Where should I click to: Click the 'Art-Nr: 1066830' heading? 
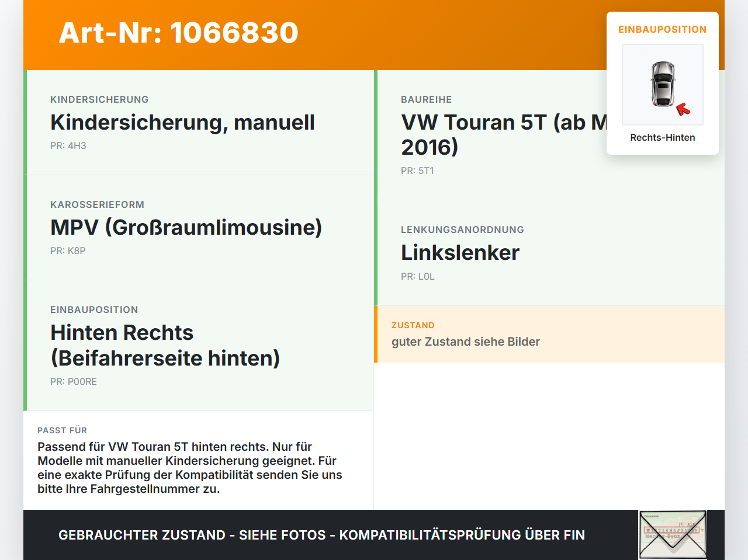pos(179,33)
